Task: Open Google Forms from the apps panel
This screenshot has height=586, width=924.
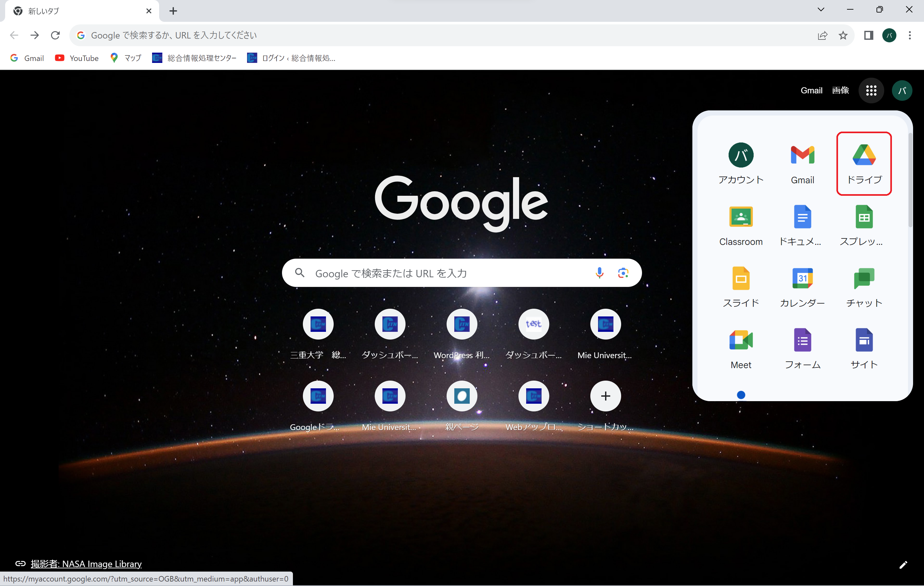Action: tap(802, 349)
